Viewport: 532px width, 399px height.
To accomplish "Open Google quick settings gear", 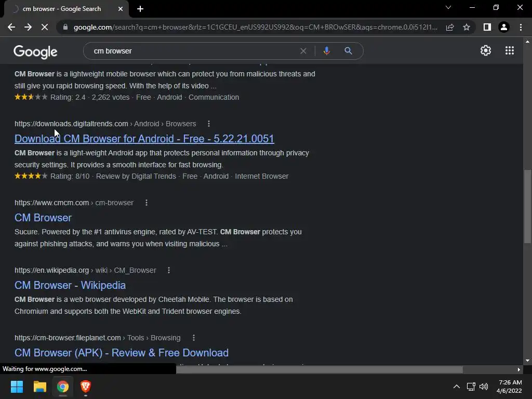I will (x=486, y=50).
